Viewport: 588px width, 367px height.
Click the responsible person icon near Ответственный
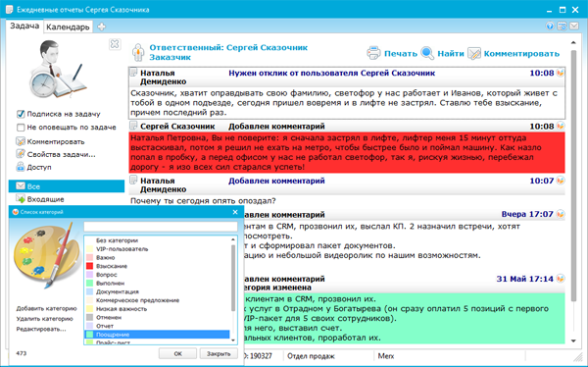[x=138, y=52]
